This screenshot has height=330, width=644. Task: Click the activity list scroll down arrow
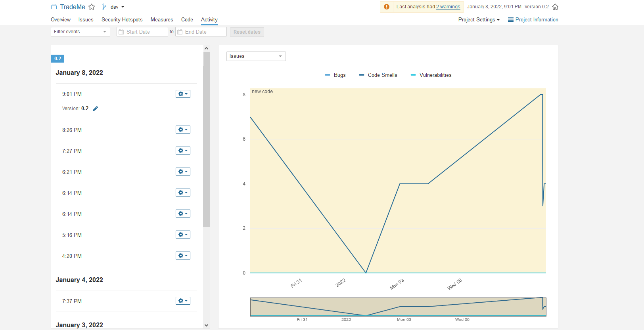[206, 325]
